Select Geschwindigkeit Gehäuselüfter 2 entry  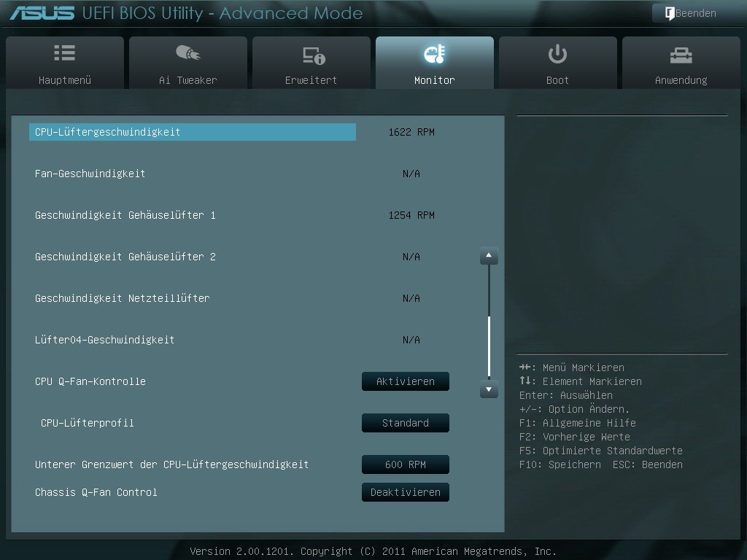coord(125,257)
